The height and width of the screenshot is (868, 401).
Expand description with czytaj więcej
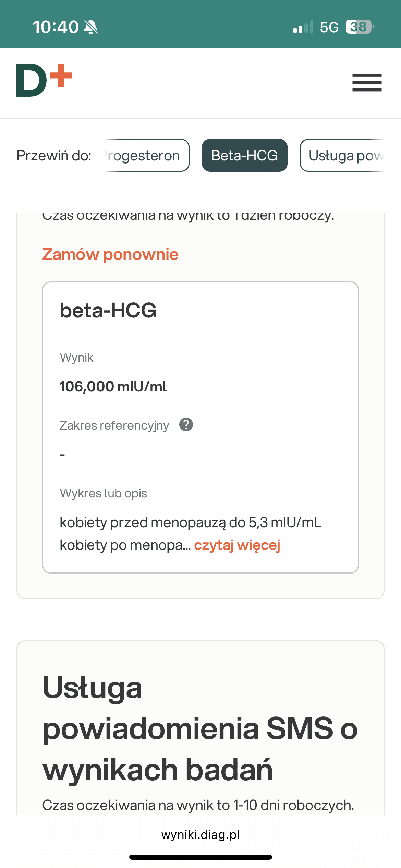(237, 545)
